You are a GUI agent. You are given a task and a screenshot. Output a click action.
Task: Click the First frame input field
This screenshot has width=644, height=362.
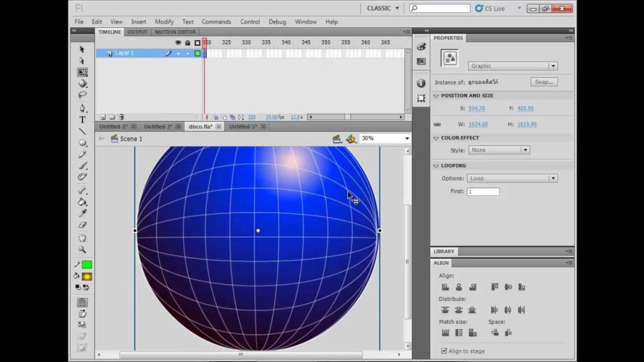(x=484, y=192)
